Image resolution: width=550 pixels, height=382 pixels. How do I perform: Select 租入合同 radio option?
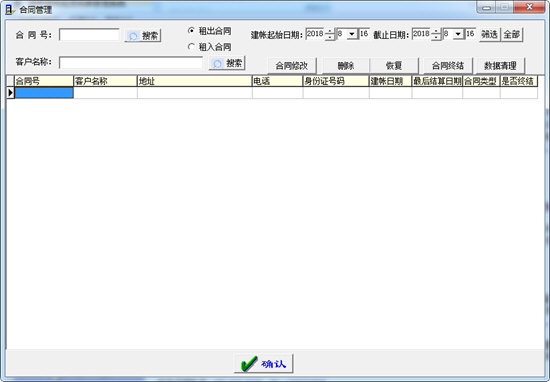(x=191, y=47)
